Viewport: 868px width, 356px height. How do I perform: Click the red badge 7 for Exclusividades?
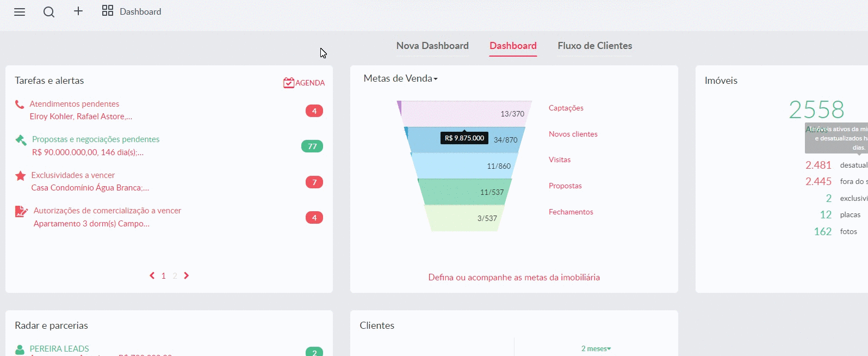coord(314,182)
